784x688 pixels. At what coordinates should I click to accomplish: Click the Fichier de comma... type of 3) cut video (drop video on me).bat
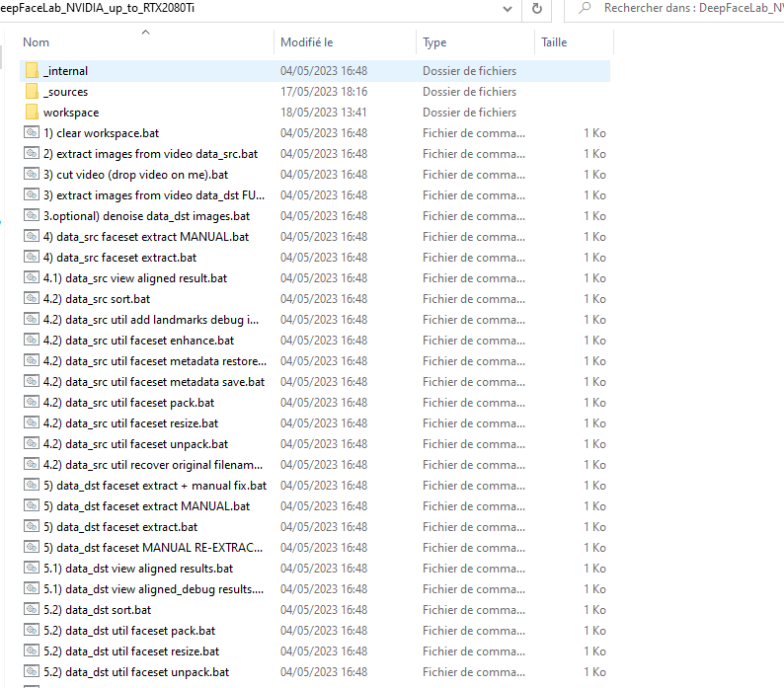click(x=474, y=174)
